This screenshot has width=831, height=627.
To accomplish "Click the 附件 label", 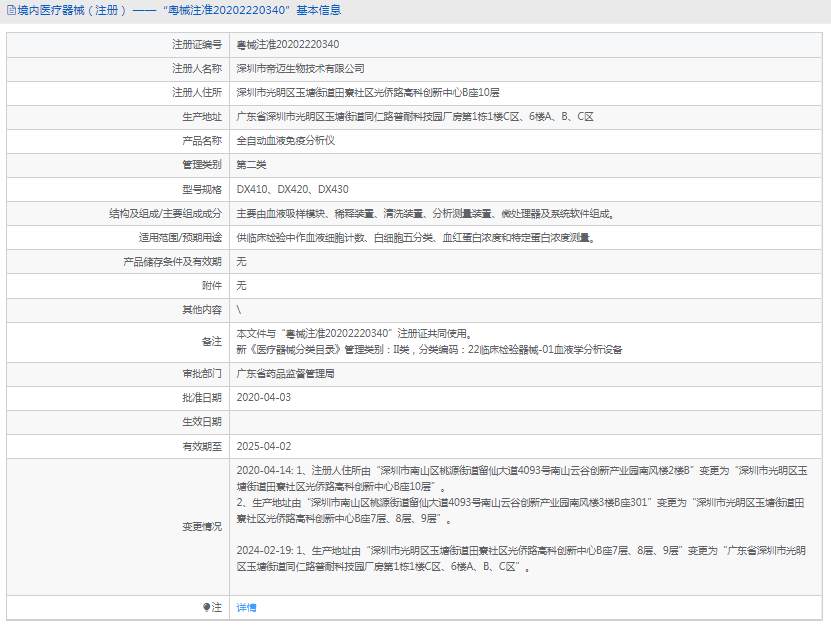I will [x=212, y=286].
